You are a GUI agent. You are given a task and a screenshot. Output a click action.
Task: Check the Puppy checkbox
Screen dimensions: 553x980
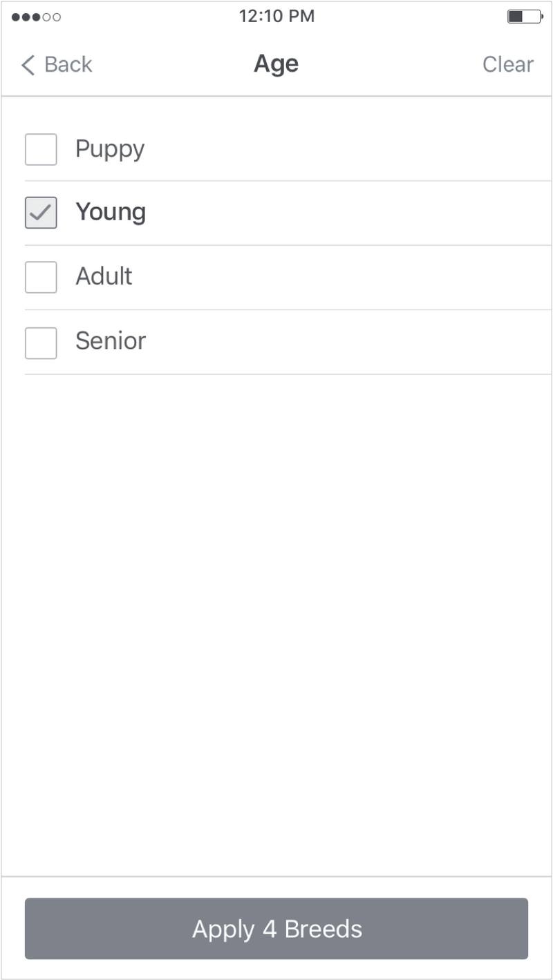click(41, 149)
